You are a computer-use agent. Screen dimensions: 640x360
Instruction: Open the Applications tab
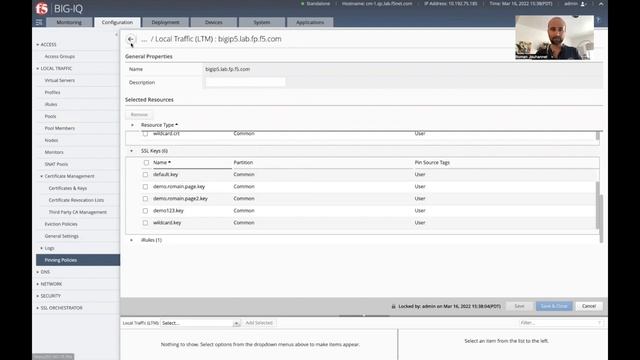[310, 22]
